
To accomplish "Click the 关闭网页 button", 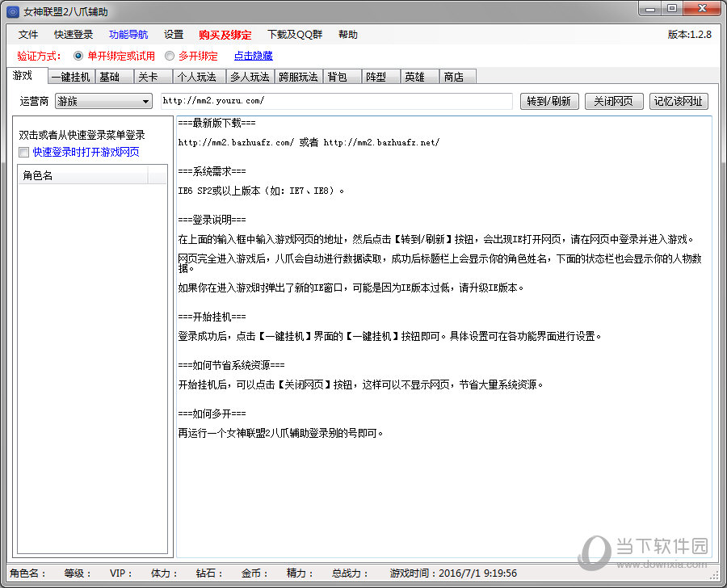I will [x=614, y=101].
